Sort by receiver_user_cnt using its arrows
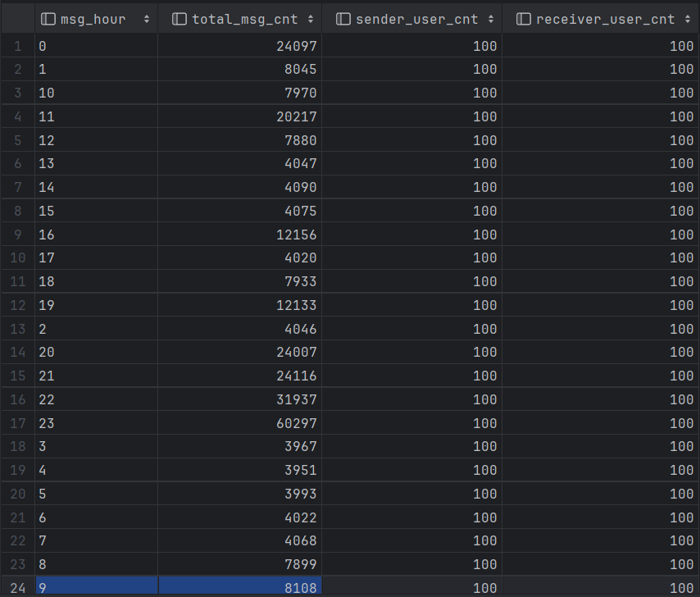700x597 pixels. pos(688,19)
